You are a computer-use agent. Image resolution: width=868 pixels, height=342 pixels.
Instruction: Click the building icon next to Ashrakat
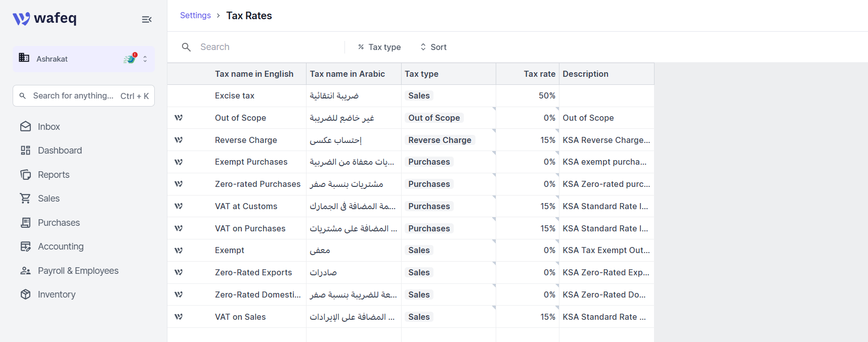(24, 58)
